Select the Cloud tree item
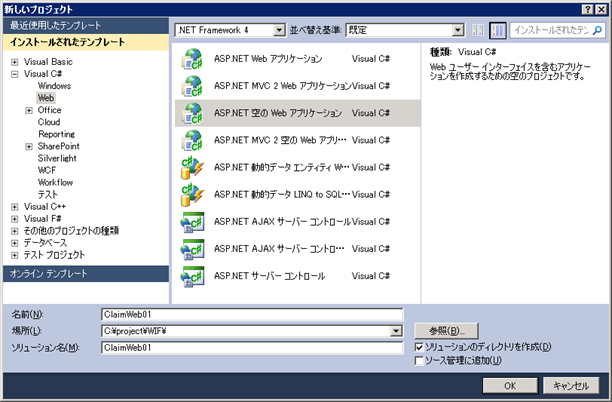This screenshot has height=402, width=612. [x=49, y=122]
